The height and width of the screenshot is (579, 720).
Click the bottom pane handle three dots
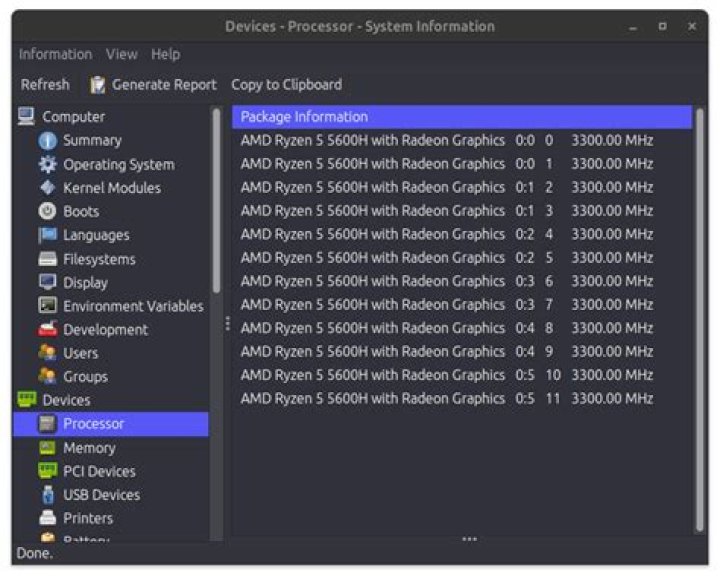click(469, 539)
